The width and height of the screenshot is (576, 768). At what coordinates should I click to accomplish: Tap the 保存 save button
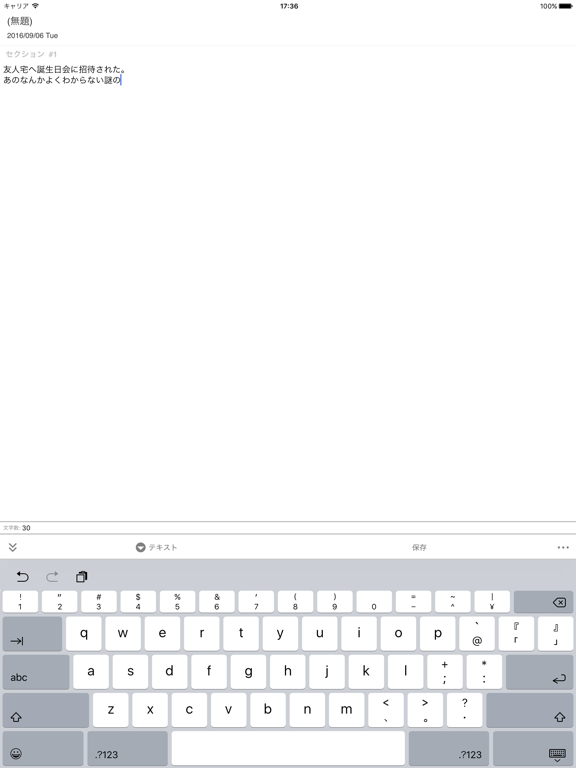pos(419,547)
